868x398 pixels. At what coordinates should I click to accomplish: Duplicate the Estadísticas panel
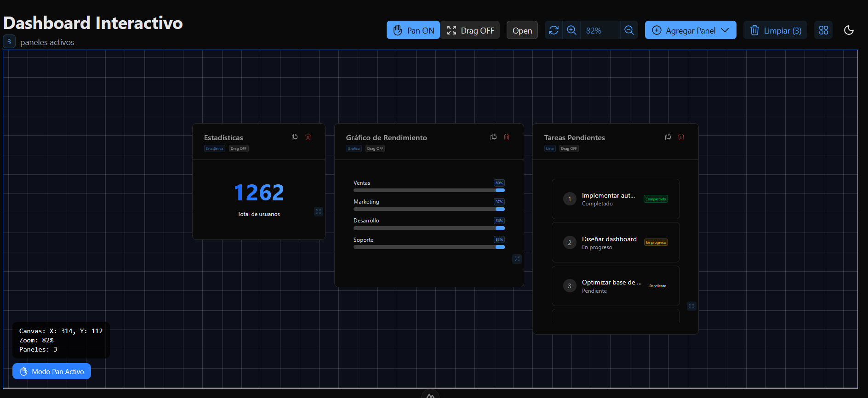(x=295, y=137)
